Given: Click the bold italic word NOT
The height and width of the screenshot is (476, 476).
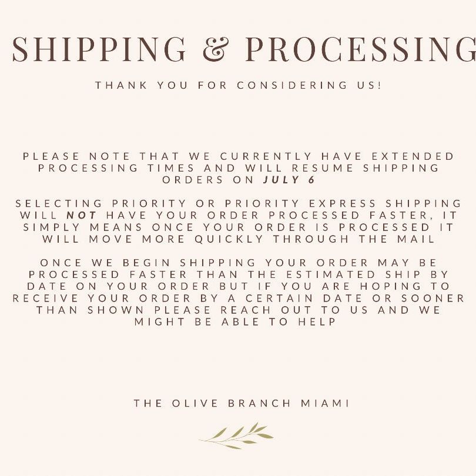Looking at the screenshot, I should (82, 215).
